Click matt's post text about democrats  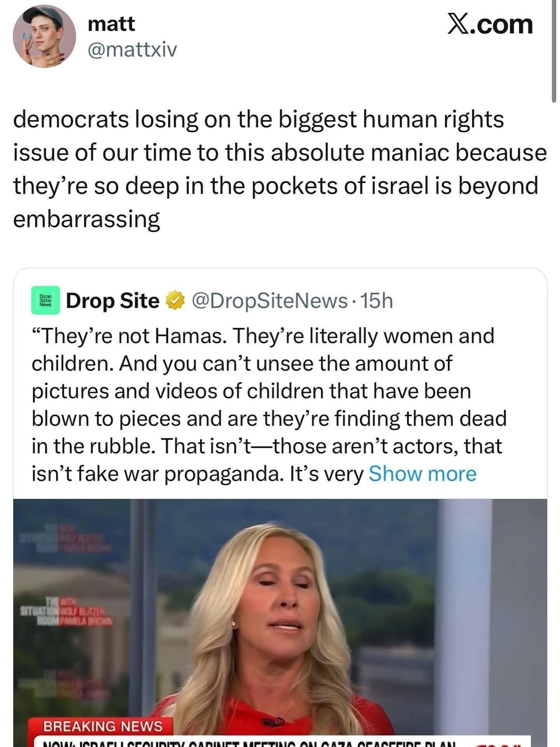point(280,152)
